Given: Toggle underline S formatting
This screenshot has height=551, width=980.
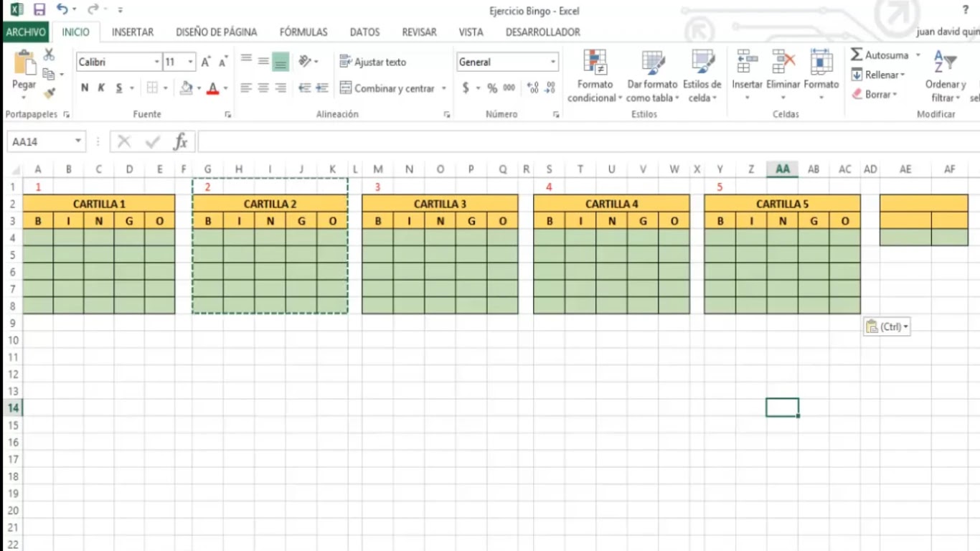Looking at the screenshot, I should [x=119, y=88].
